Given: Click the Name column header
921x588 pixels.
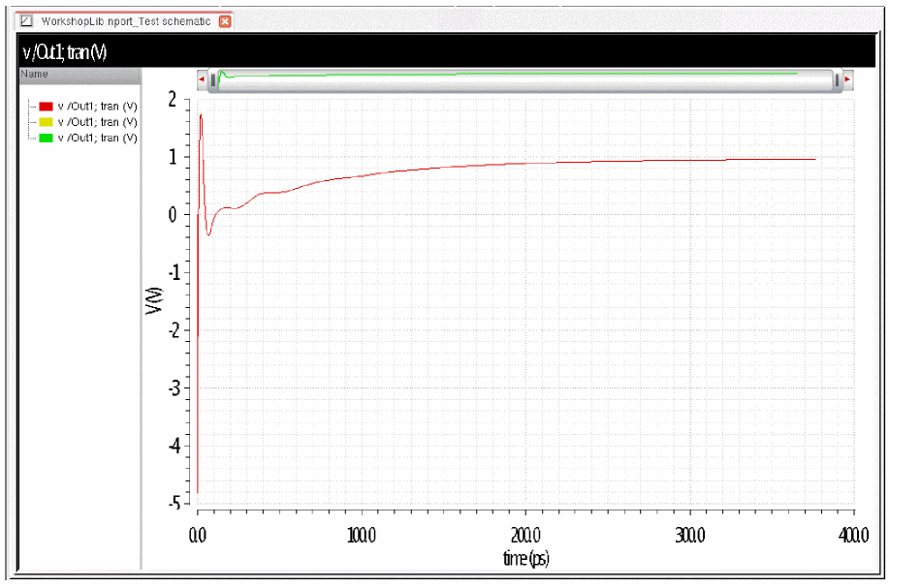Looking at the screenshot, I should pos(79,75).
